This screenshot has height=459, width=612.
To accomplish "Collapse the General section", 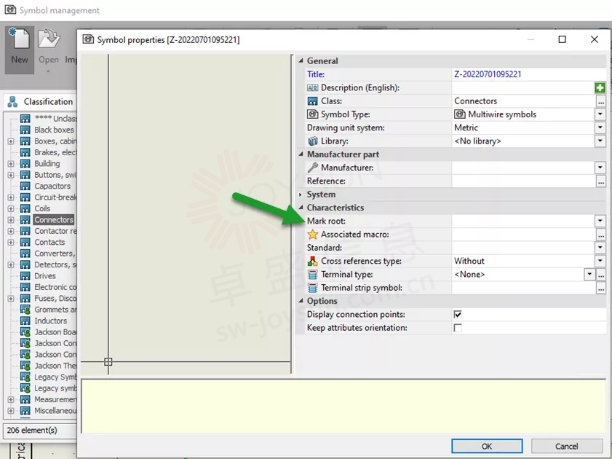I will pos(301,61).
